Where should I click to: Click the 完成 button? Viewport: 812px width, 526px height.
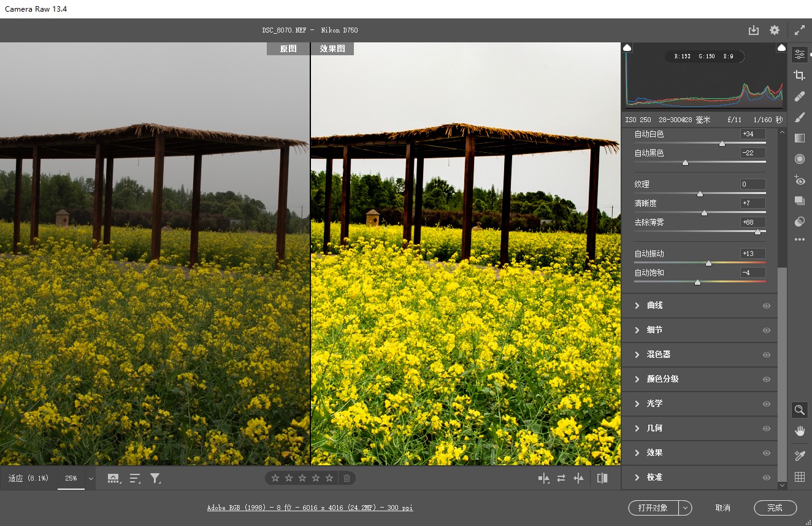coord(775,508)
